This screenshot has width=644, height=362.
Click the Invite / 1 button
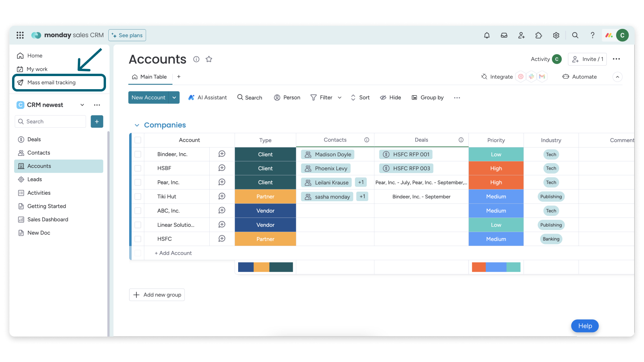(587, 59)
